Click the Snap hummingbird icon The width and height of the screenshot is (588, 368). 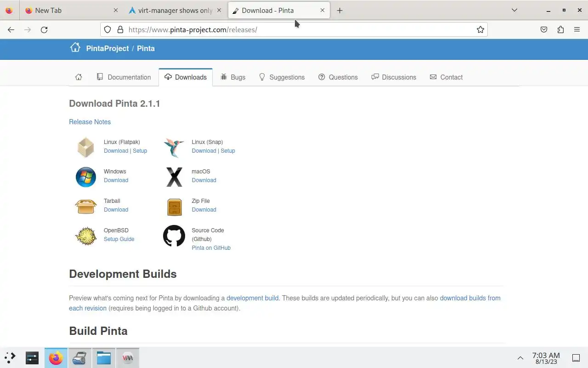[x=174, y=147]
